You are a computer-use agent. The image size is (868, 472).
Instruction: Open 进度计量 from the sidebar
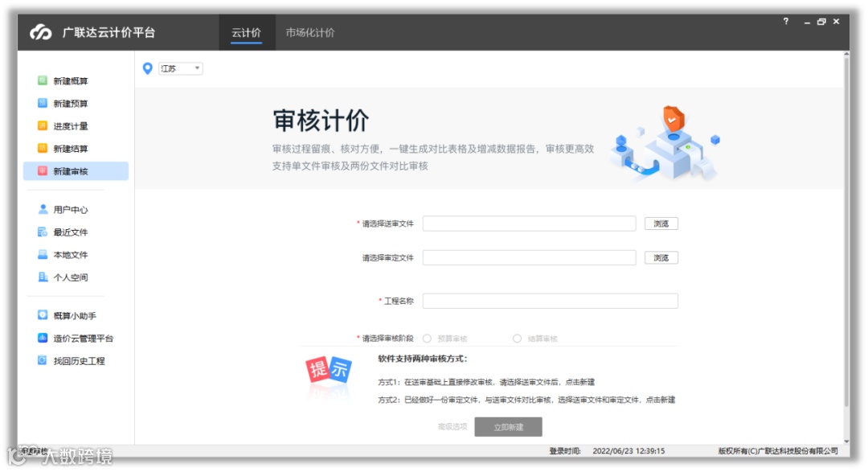[x=70, y=125]
